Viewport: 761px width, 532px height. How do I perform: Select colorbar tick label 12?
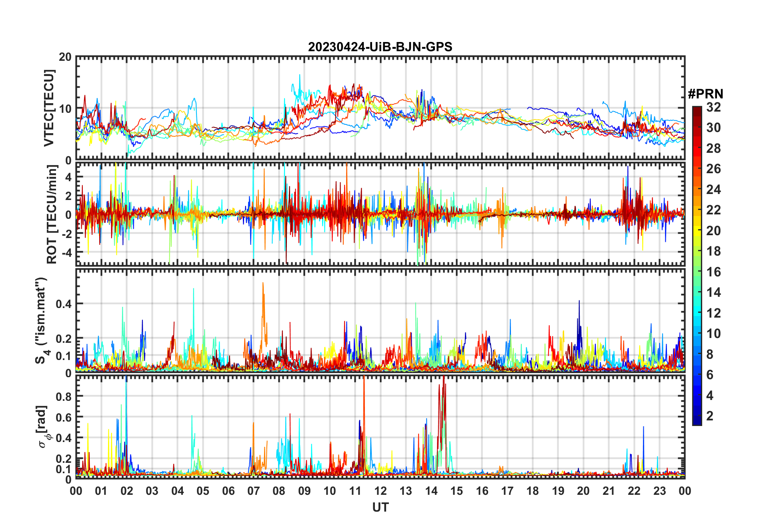[713, 313]
